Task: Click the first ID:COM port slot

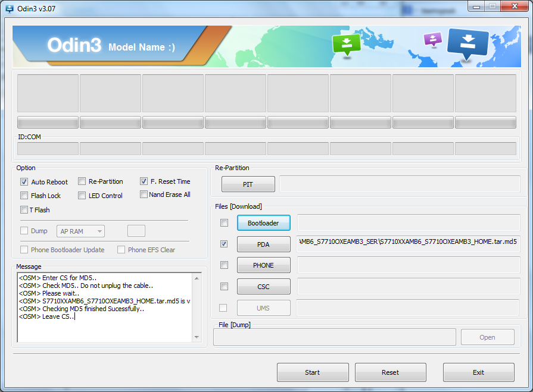Action: pyautogui.click(x=48, y=149)
